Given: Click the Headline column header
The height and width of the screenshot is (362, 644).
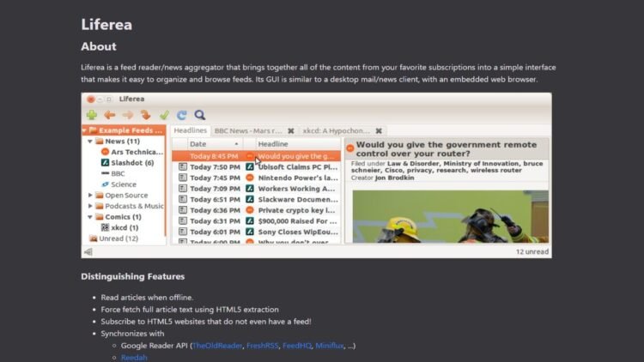Looking at the screenshot, I should [x=298, y=144].
